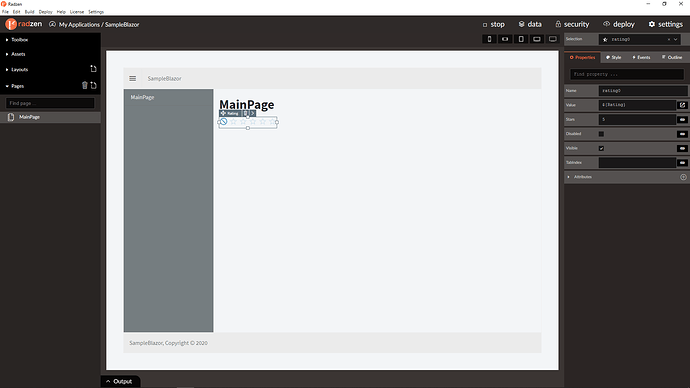Open the File menu
The height and width of the screenshot is (388, 690).
point(5,12)
